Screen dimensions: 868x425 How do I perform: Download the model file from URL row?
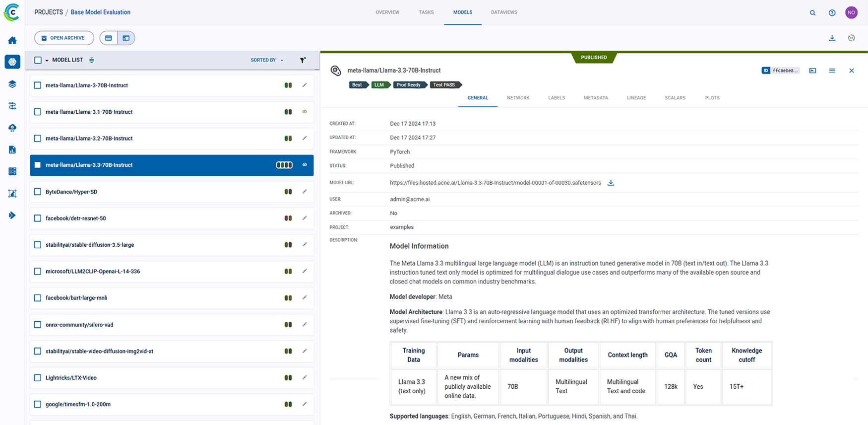(x=611, y=183)
